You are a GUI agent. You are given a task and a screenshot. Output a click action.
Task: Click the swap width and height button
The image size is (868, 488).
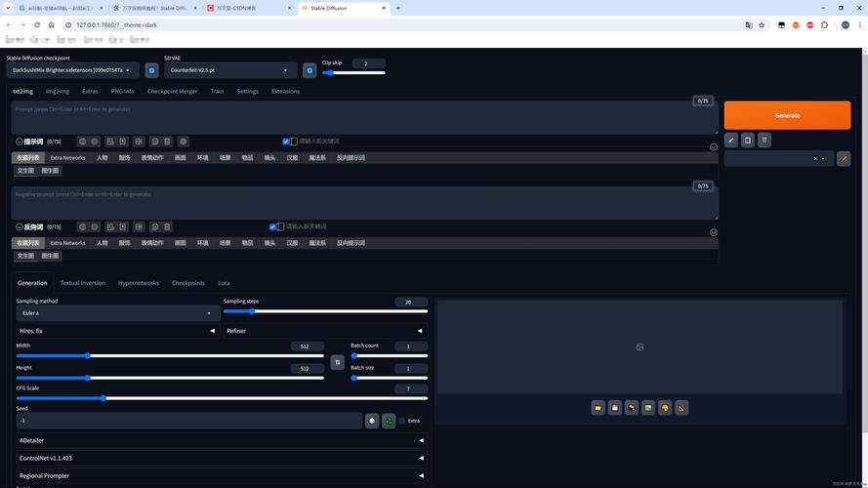click(x=338, y=362)
